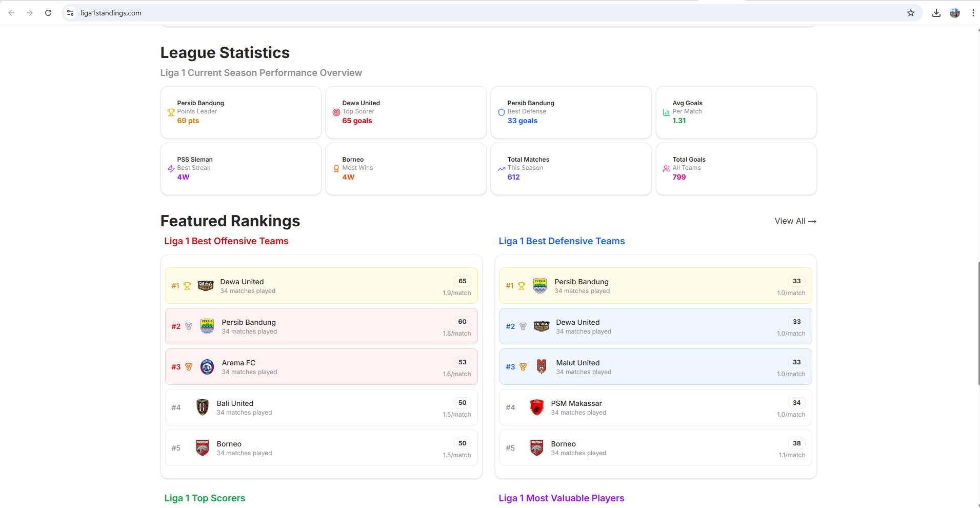Click the 60 goals badge for Persib Bandung

point(463,322)
